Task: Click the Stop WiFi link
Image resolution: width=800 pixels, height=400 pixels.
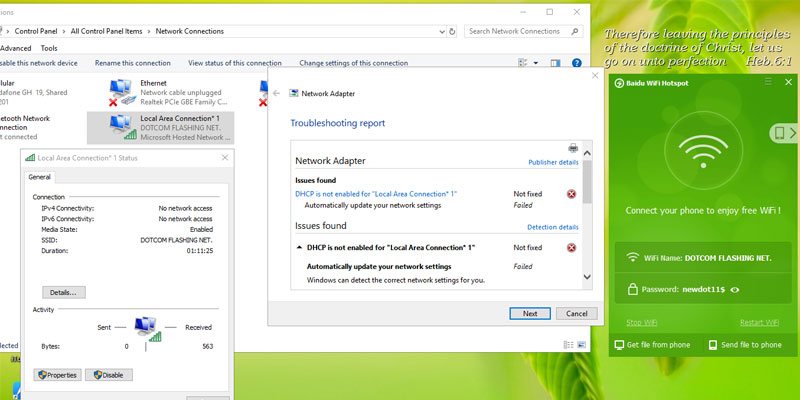Action: point(641,322)
